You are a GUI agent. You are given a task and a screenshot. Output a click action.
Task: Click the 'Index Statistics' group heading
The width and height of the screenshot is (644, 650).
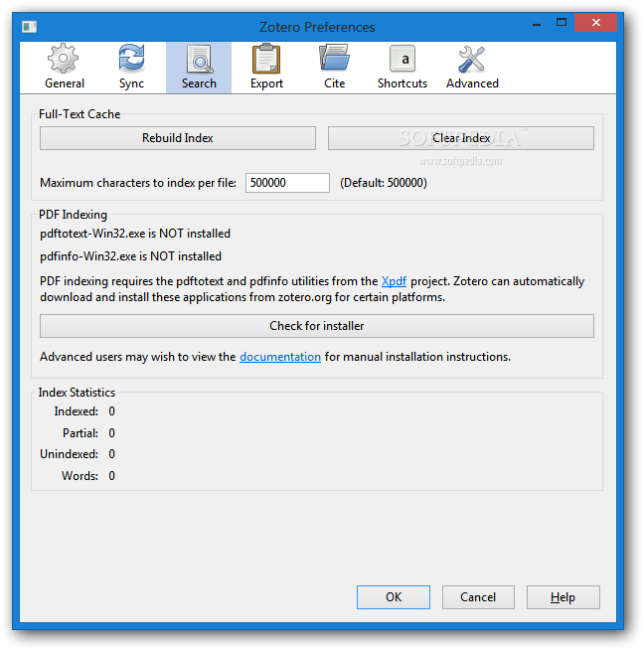[x=77, y=393]
